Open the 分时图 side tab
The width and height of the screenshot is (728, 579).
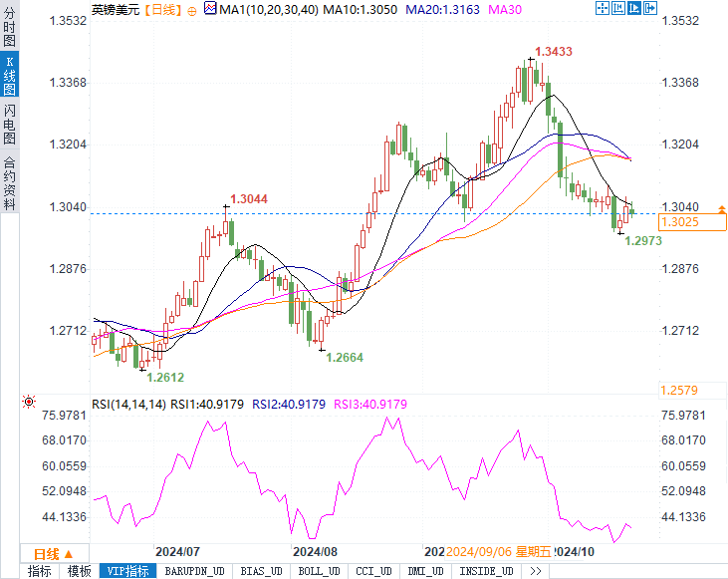pos(9,27)
